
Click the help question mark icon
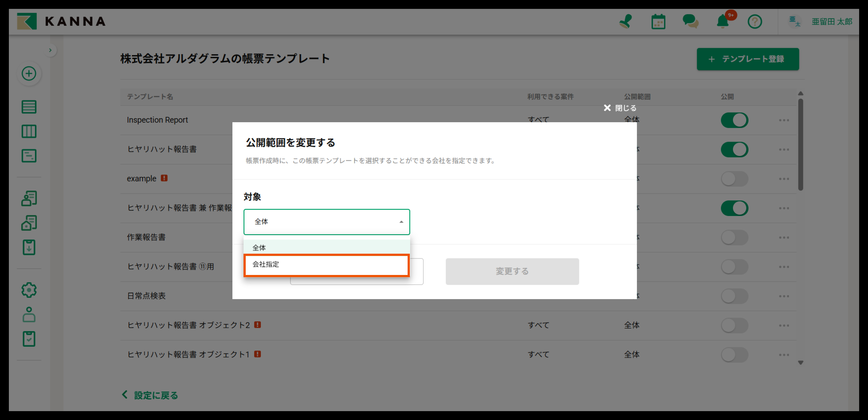tap(754, 22)
